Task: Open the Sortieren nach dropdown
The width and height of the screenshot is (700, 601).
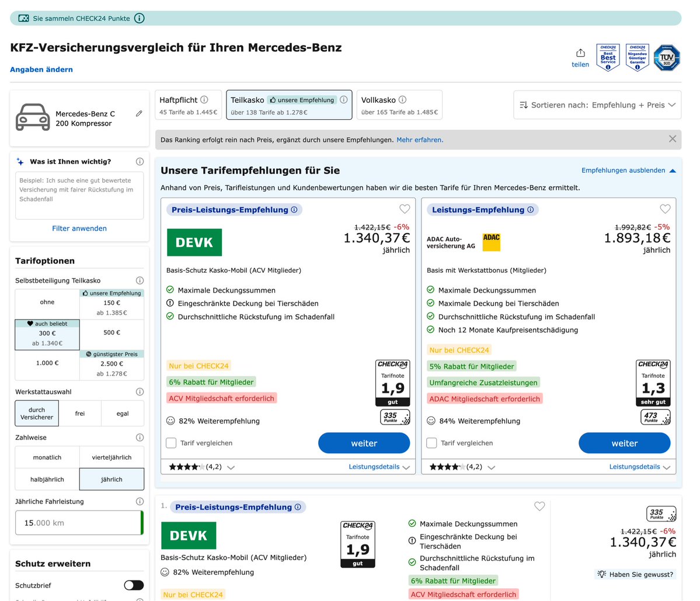Action: point(597,105)
